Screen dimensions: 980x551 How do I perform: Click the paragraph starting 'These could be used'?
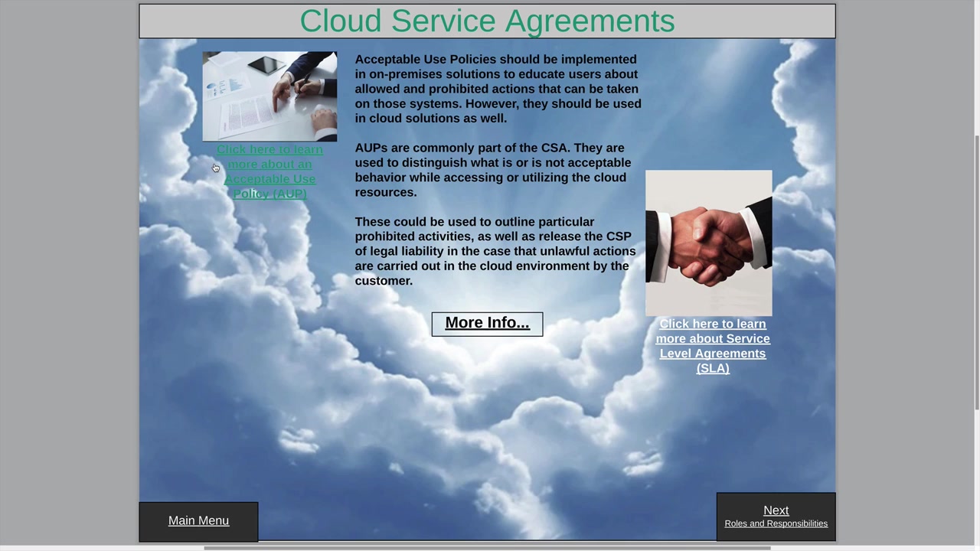pos(495,251)
